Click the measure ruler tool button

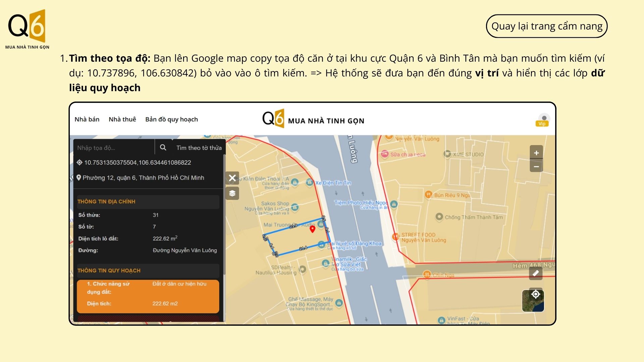point(536,273)
